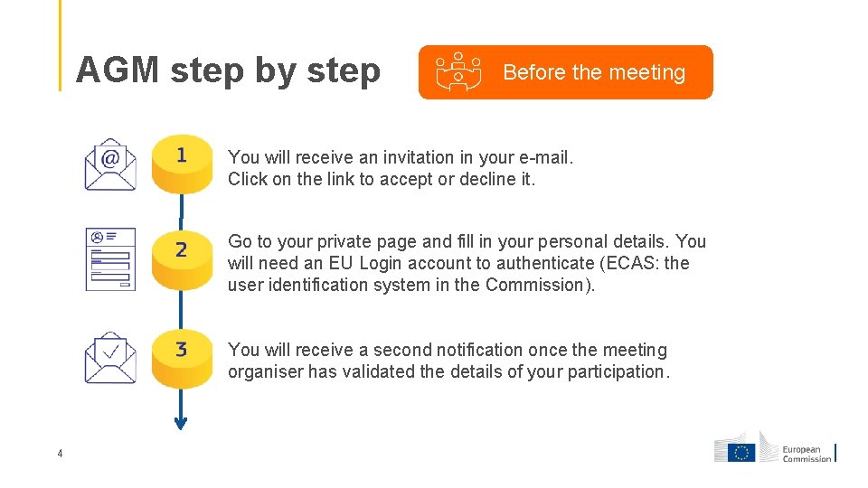Click the blue connector between steps 2 and 3

(181, 310)
